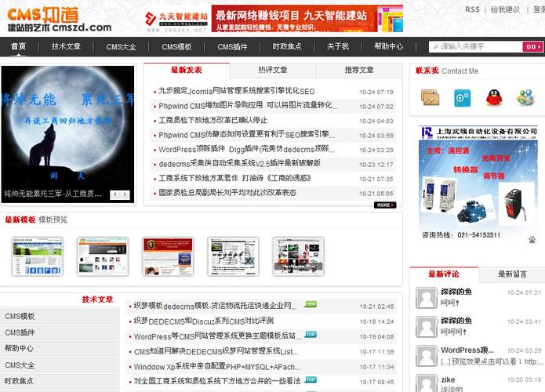Viewport: 545px width, 392px height.
Task: Open the Tencent Weibo contact icon
Action: point(462,98)
